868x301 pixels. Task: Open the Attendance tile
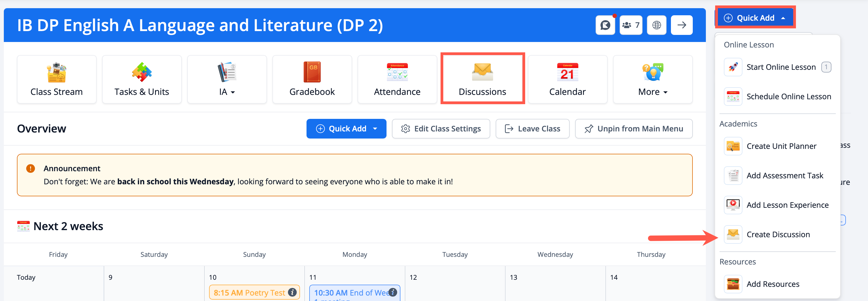(x=397, y=79)
